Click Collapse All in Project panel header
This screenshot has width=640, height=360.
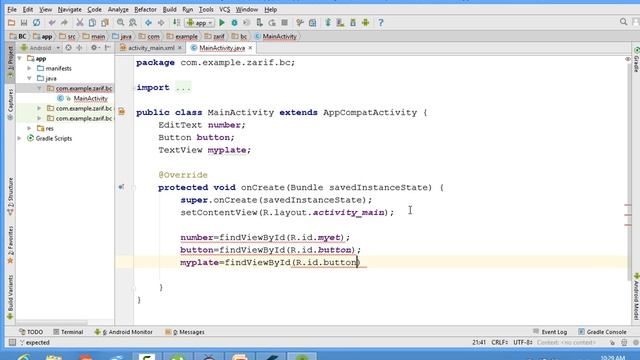coord(79,48)
